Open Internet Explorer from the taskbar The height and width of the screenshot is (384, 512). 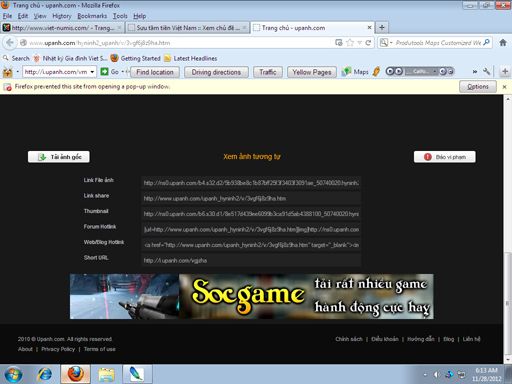45,374
